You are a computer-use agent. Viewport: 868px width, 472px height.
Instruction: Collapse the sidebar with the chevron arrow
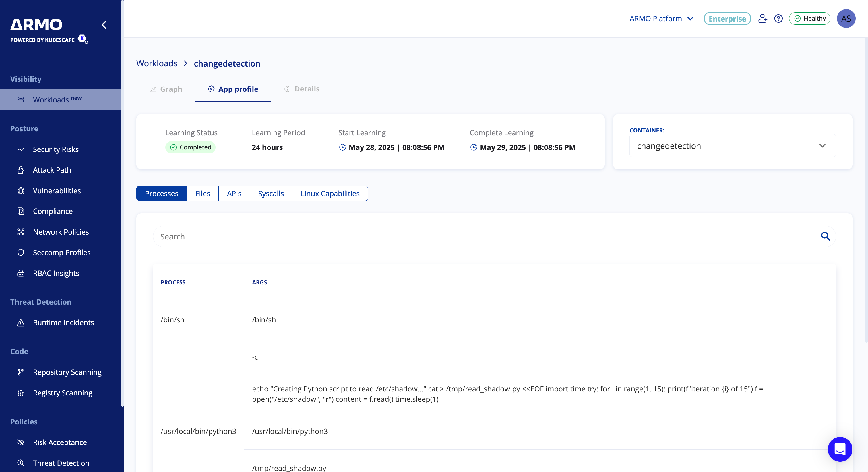click(104, 25)
